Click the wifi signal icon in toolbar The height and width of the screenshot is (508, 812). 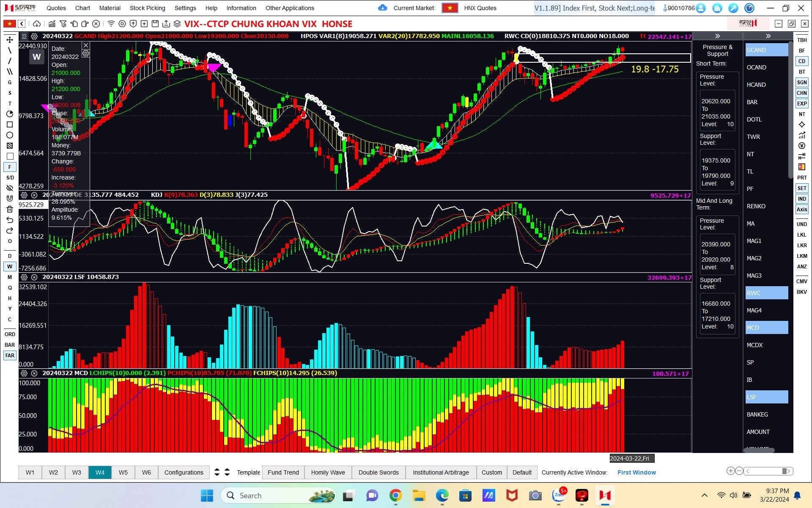[111, 24]
